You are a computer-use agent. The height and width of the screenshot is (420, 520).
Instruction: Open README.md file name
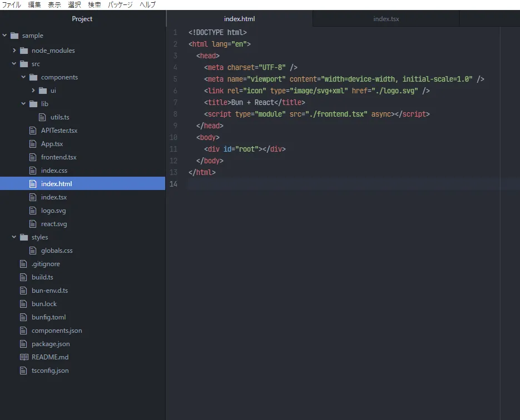coord(50,357)
